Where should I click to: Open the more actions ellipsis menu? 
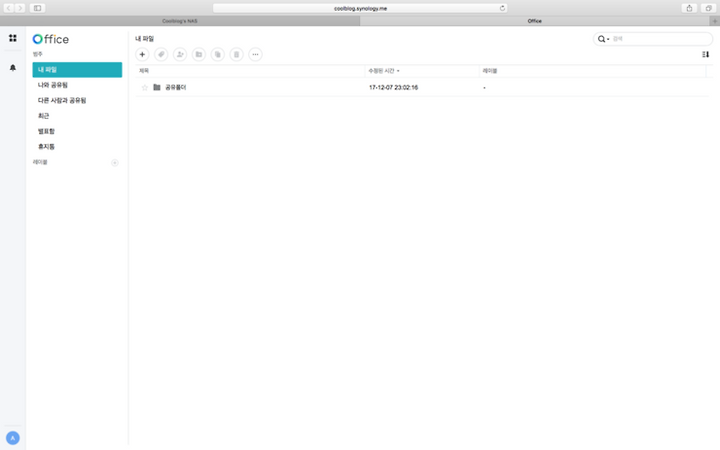pyautogui.click(x=255, y=54)
